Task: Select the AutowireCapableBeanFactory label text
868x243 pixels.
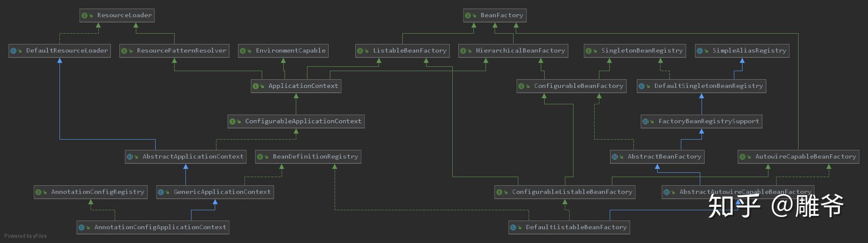Action: click(x=805, y=157)
